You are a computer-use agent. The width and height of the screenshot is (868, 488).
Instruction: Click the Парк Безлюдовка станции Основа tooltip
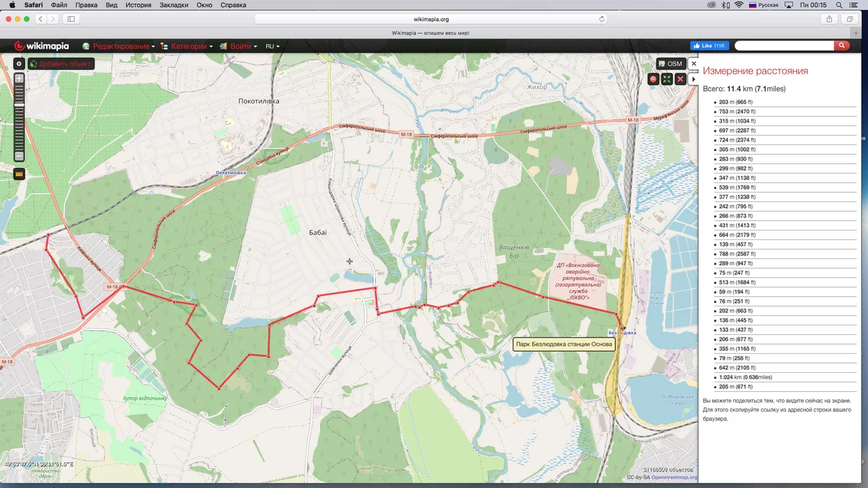pyautogui.click(x=564, y=344)
